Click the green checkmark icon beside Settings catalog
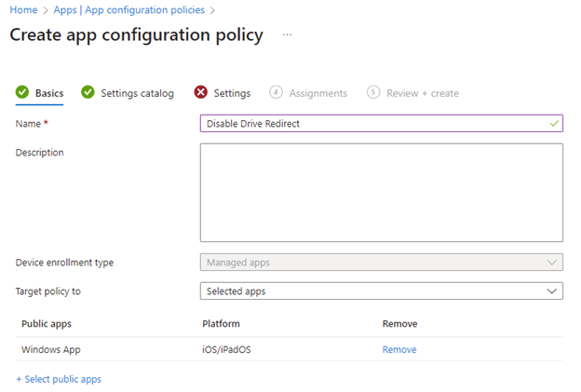 point(88,93)
